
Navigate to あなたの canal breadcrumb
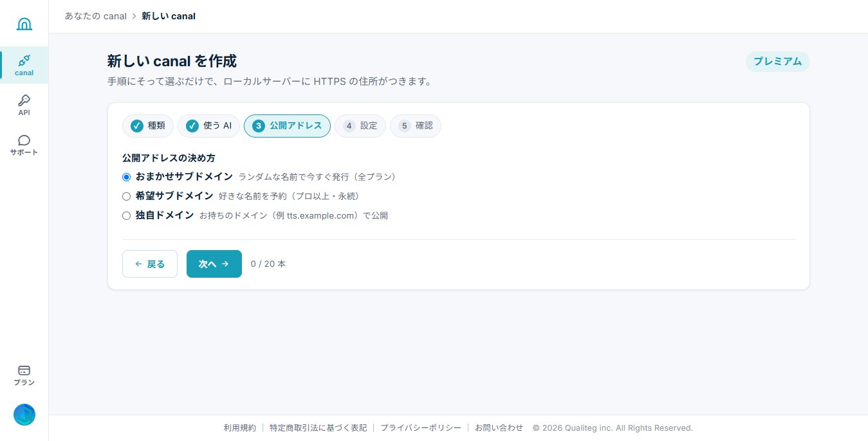point(95,16)
